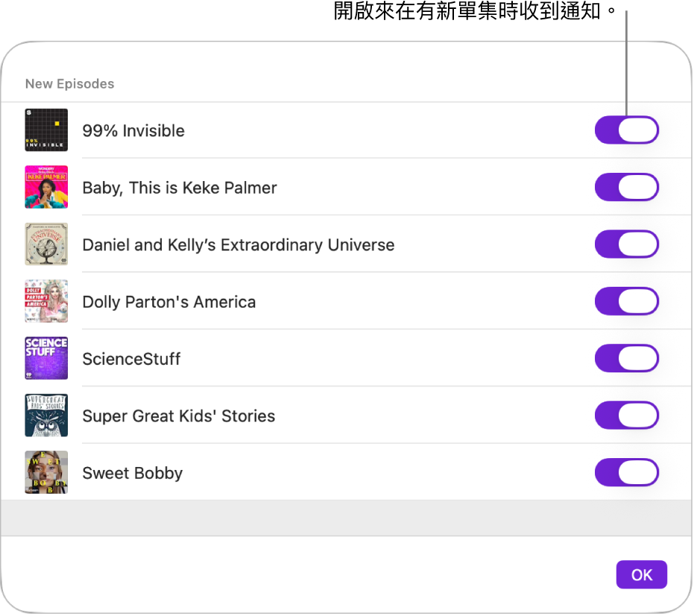Disable new episode notifications for 99% Invisible
Screen dimensions: 694x616
[626, 130]
